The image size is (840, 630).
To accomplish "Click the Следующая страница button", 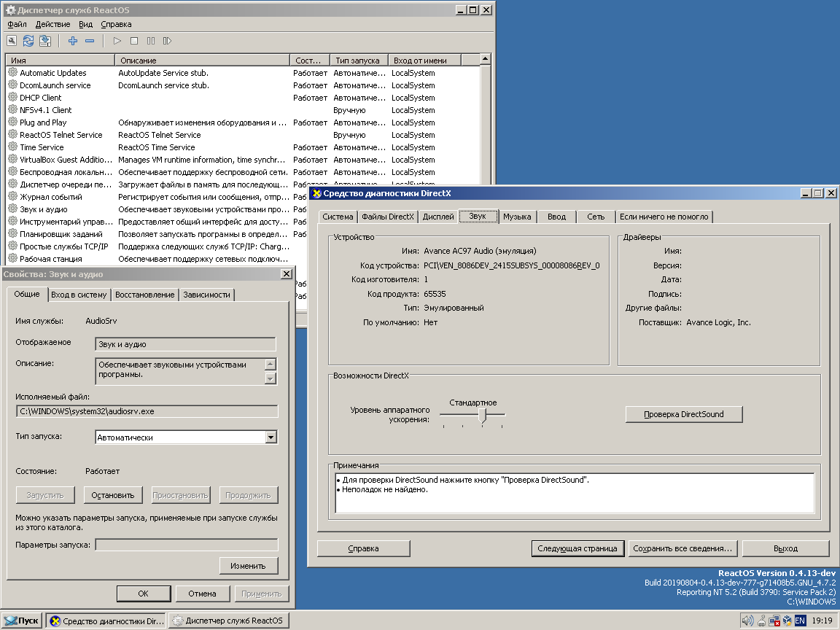I will pos(577,548).
